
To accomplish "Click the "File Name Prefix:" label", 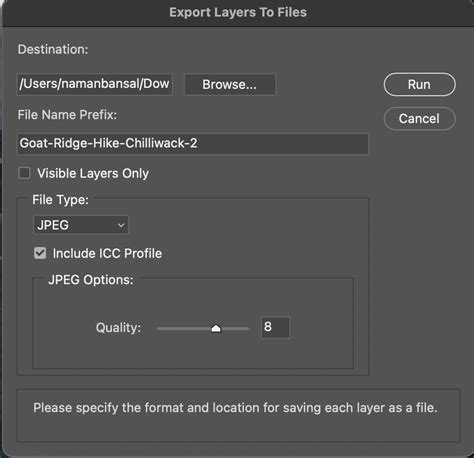I will 67,115.
